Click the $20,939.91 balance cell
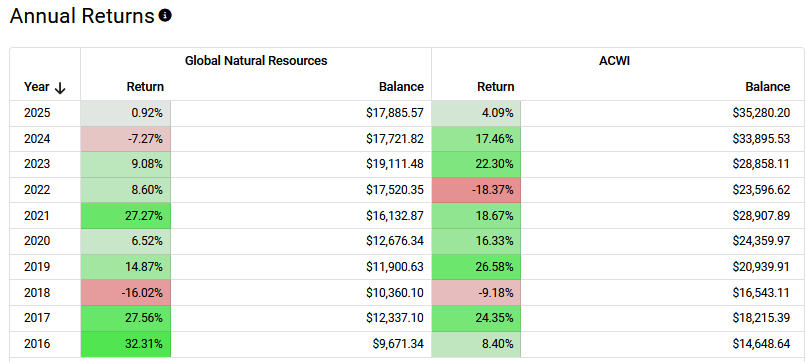The width and height of the screenshot is (807, 362). [662, 267]
